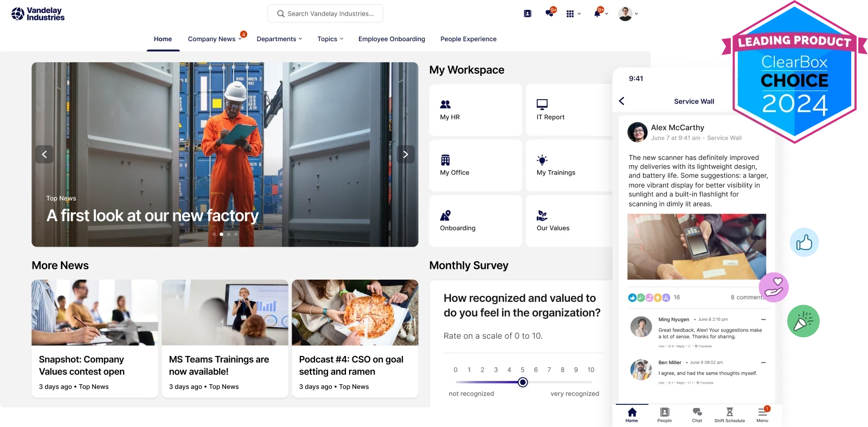Click the 'Ben Miller' commenter name

(670, 363)
